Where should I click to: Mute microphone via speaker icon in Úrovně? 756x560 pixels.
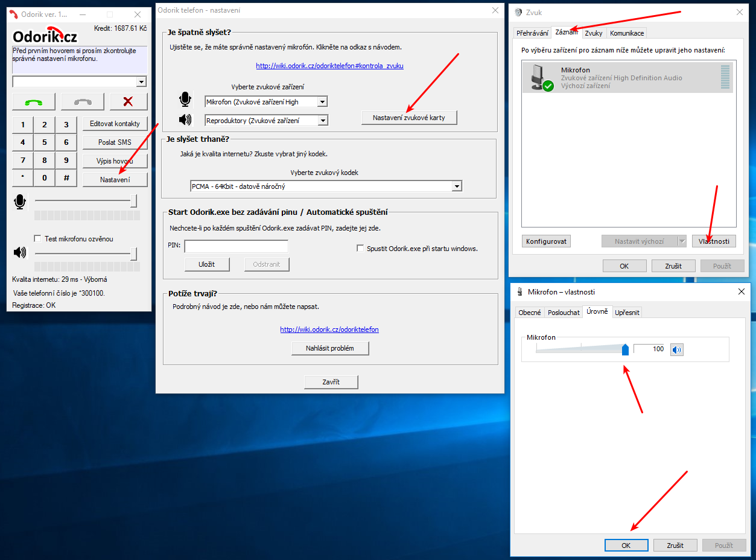pyautogui.click(x=677, y=349)
